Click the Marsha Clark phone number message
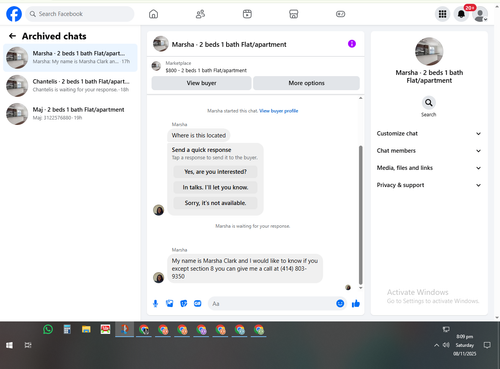500x369 pixels. coord(245,269)
